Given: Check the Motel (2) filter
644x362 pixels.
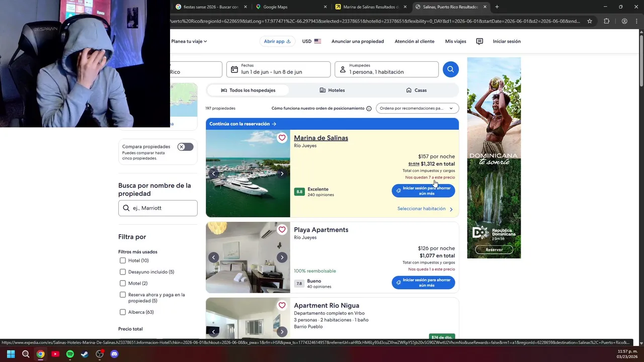Looking at the screenshot, I should [123, 284].
